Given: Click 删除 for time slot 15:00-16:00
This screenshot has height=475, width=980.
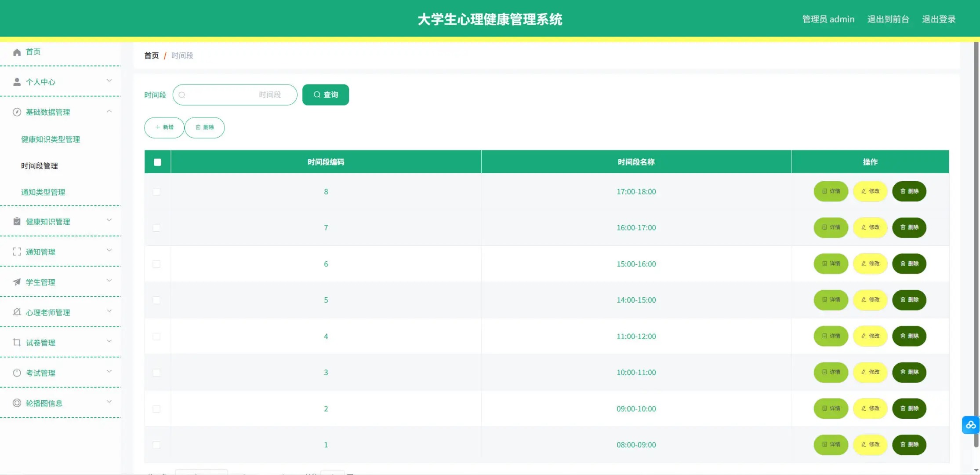Looking at the screenshot, I should (x=909, y=264).
